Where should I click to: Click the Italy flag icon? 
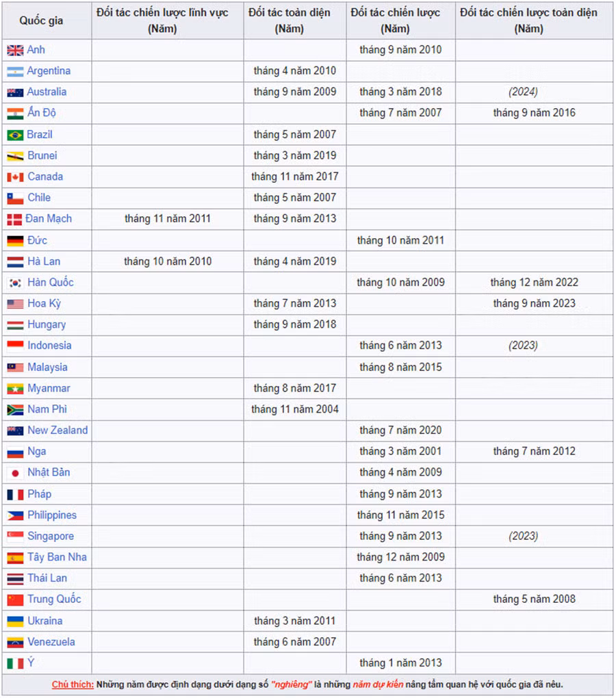15,663
